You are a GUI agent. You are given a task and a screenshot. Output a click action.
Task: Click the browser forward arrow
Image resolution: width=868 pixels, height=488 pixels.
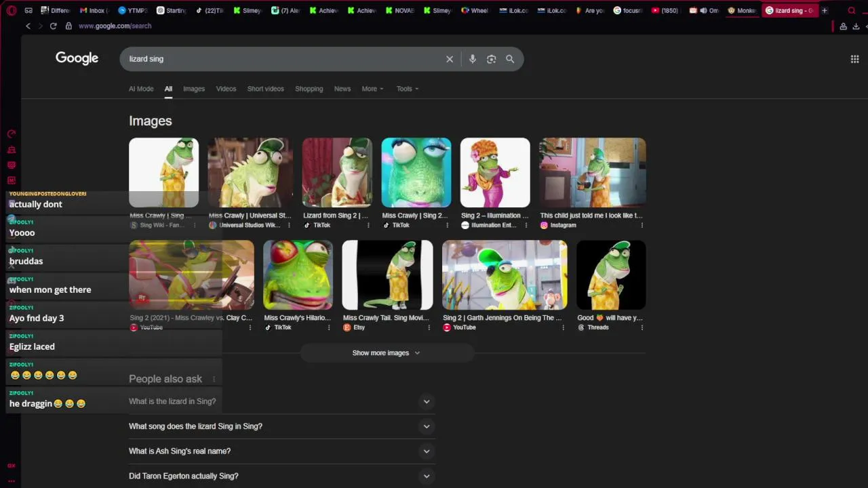point(40,26)
